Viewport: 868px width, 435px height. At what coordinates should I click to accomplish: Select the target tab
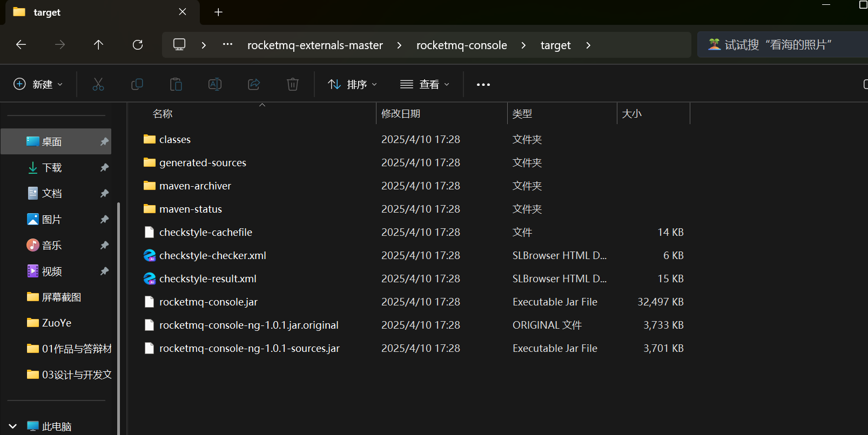tap(103, 12)
